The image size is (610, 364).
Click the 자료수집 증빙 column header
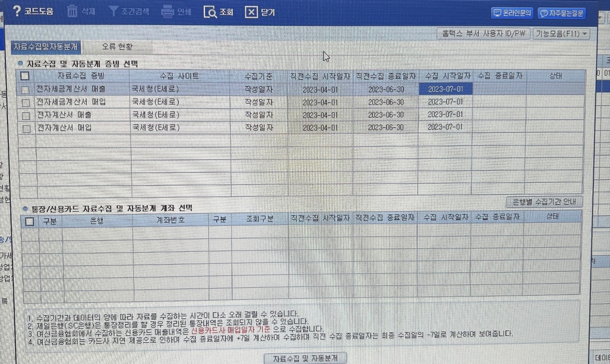tap(81, 76)
